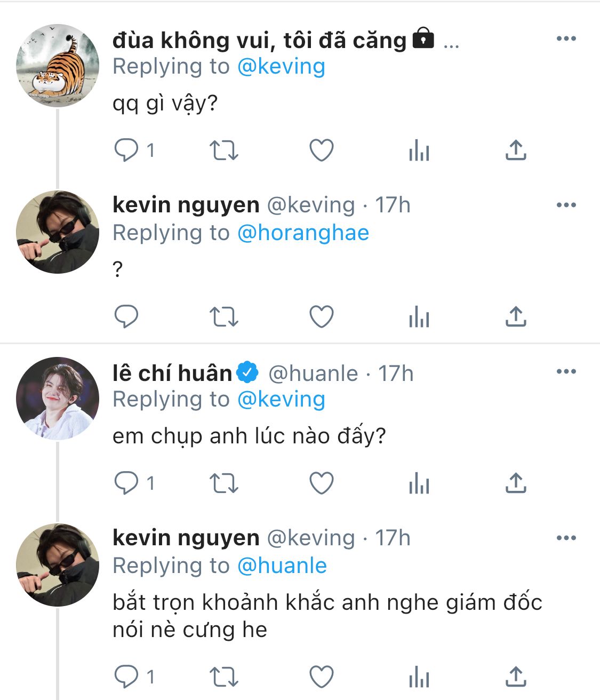
Task: Open lê chí huân's profile picture
Action: (x=58, y=399)
